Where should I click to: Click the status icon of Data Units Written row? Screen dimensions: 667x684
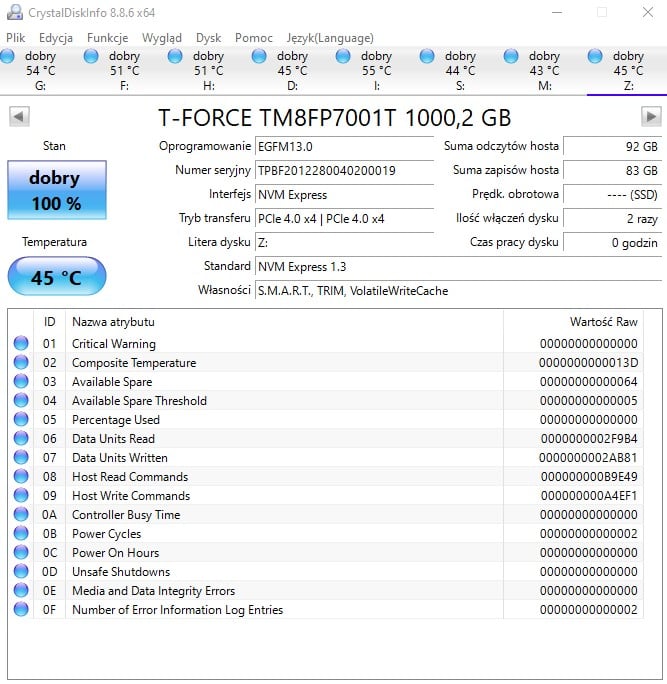click(21, 457)
